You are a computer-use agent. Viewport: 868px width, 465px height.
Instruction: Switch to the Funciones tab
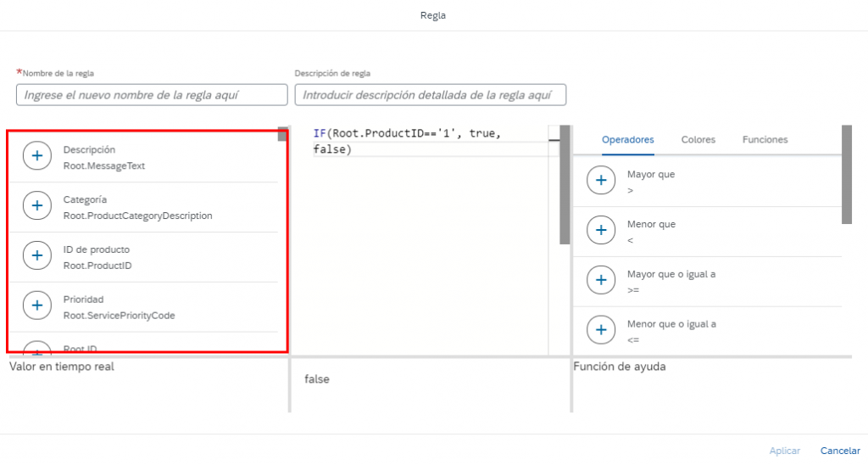(765, 140)
